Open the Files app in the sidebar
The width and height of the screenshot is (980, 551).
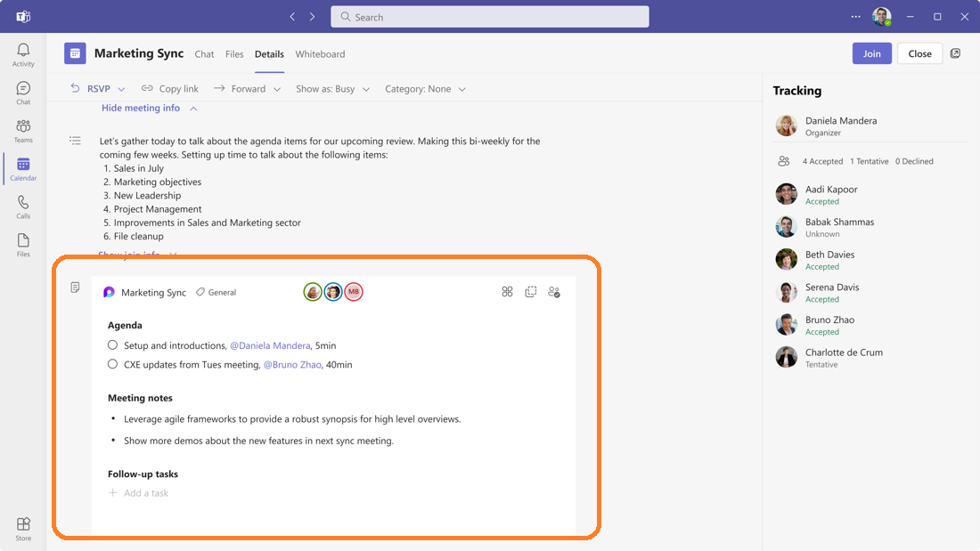tap(22, 243)
